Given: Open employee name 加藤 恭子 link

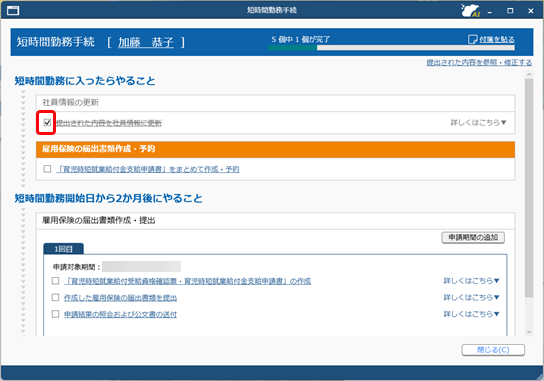Looking at the screenshot, I should tap(146, 42).
